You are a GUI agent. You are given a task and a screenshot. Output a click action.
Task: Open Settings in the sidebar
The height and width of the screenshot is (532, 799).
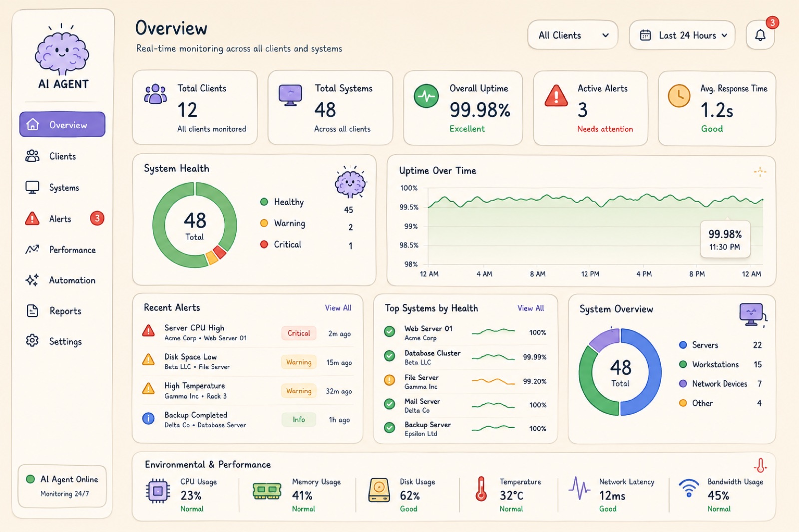click(x=62, y=341)
